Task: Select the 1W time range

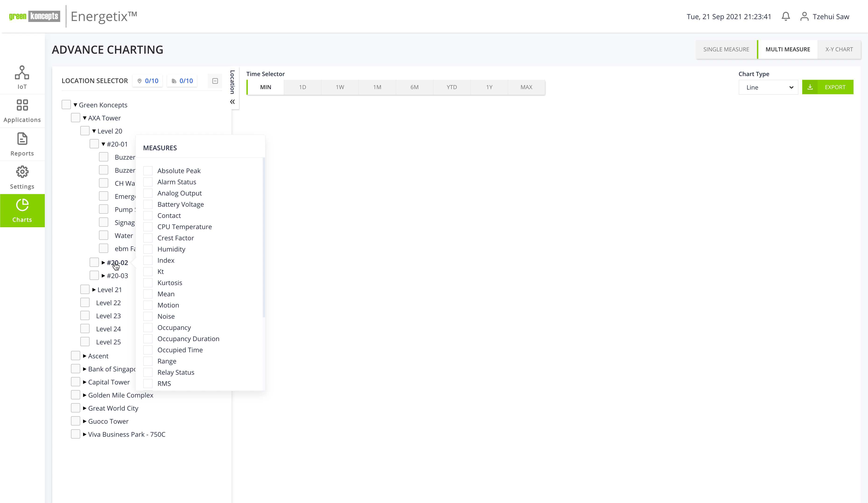Action: (x=340, y=87)
